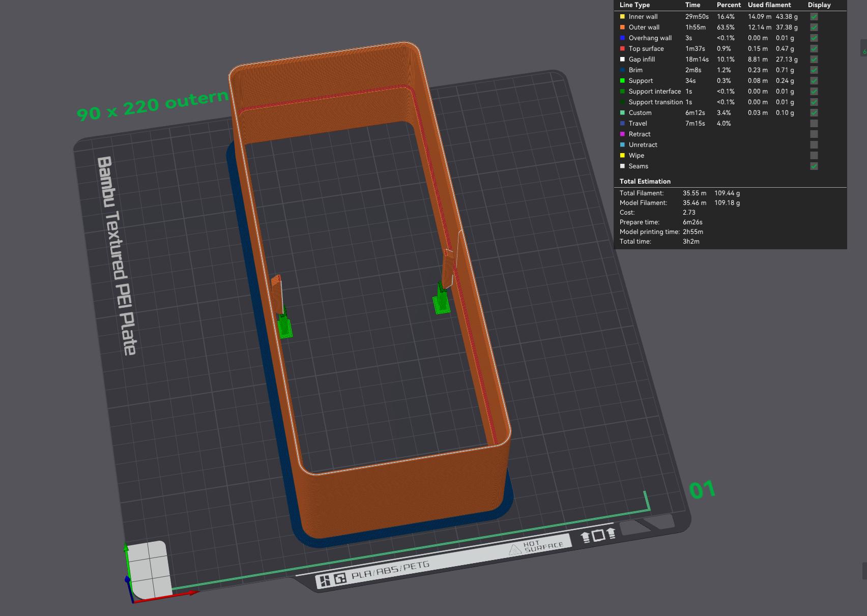Viewport: 867px width, 616px height.
Task: Uncheck the Outer wall display checkbox
Action: (814, 27)
